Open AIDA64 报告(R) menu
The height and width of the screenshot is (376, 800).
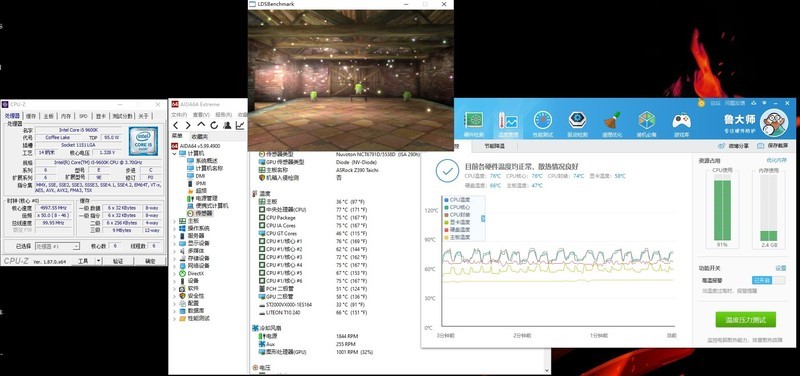click(223, 115)
